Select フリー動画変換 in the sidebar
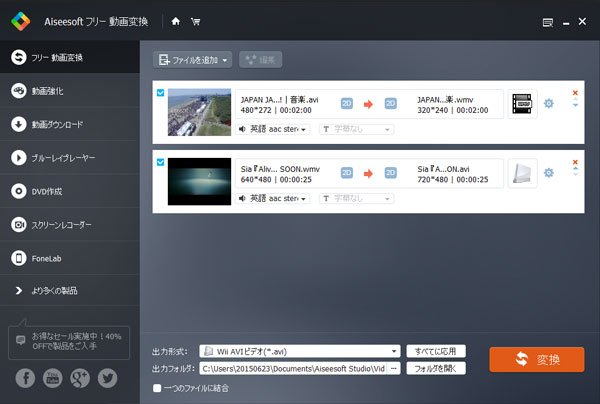The width and height of the screenshot is (600, 404). click(70, 57)
